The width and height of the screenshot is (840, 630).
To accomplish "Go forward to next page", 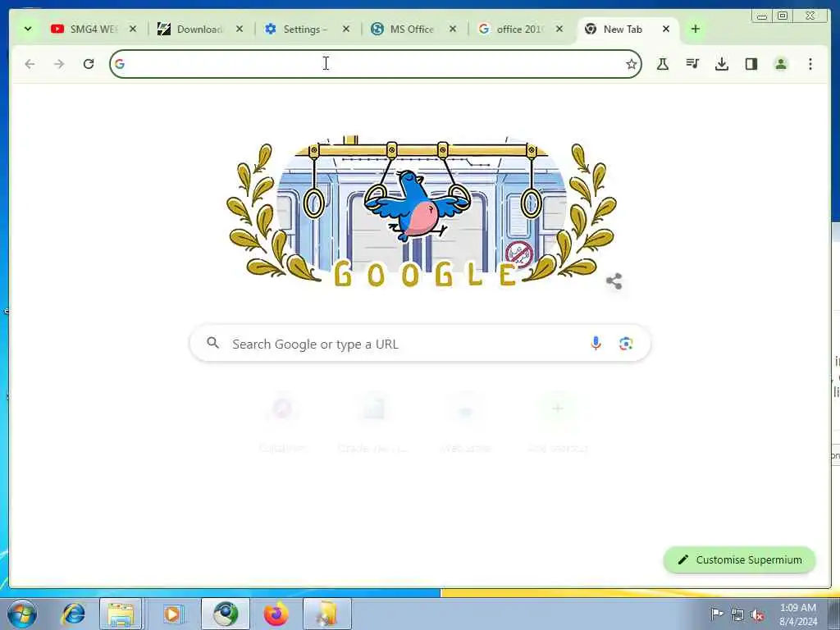I will [x=59, y=64].
